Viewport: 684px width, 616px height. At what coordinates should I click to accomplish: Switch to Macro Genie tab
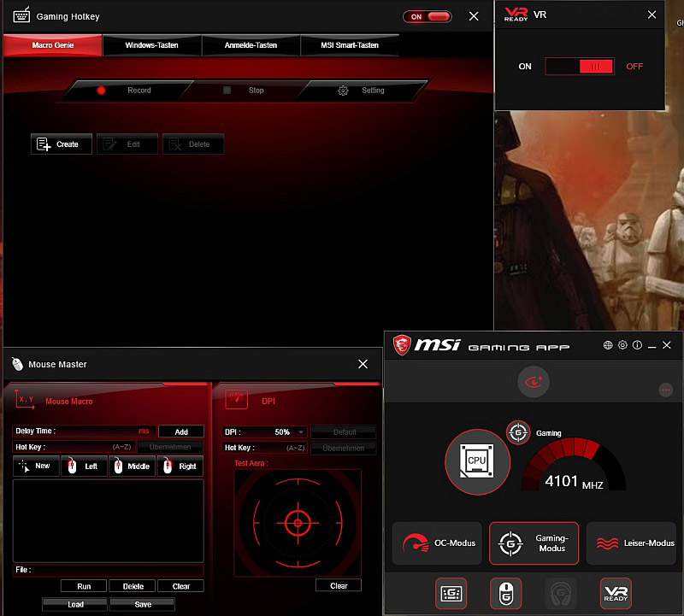click(x=53, y=45)
